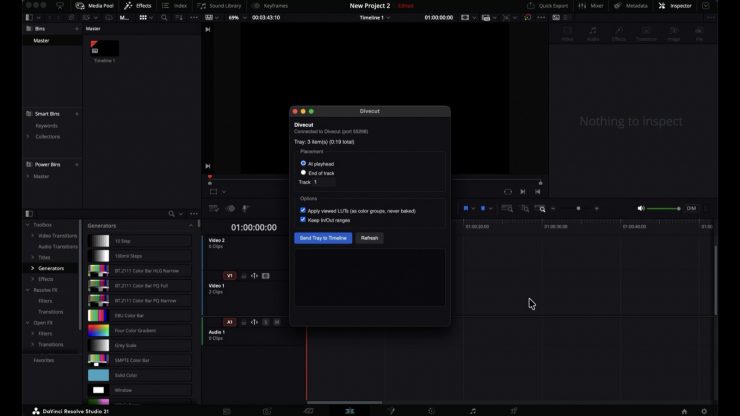Lock the Video 1 track
Viewport: 740px width, 416px height.
[x=244, y=276]
